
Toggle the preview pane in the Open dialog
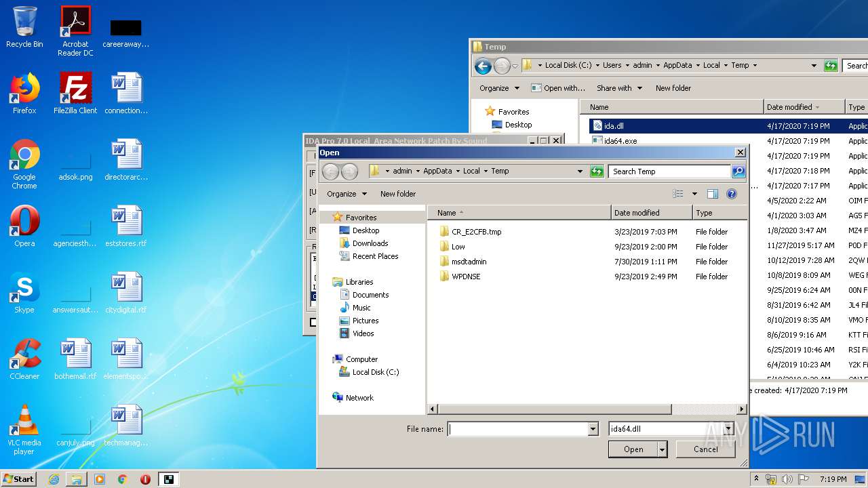[713, 194]
